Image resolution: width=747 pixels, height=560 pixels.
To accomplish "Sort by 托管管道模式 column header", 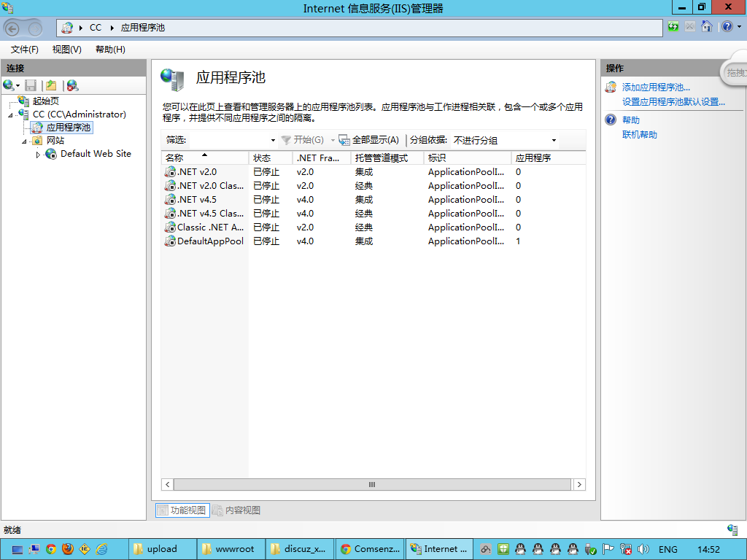I will 387,157.
